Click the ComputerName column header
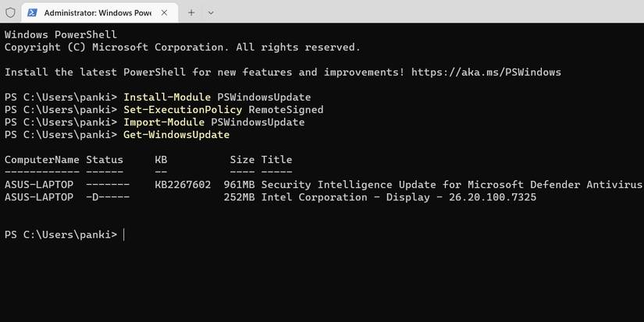Viewport: 644px width, 322px height. click(x=42, y=160)
